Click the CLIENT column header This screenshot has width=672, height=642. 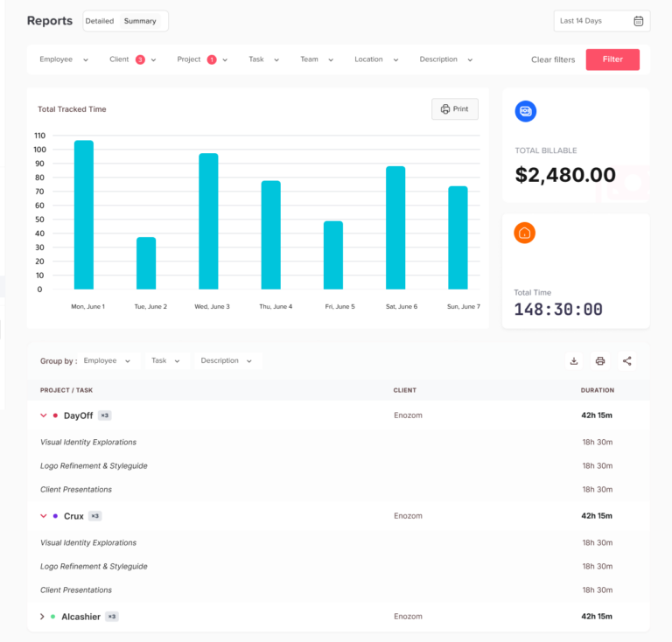pyautogui.click(x=404, y=390)
